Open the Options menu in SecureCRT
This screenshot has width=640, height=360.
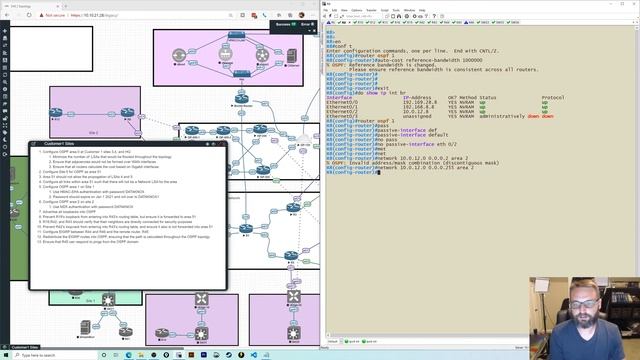(356, 10)
